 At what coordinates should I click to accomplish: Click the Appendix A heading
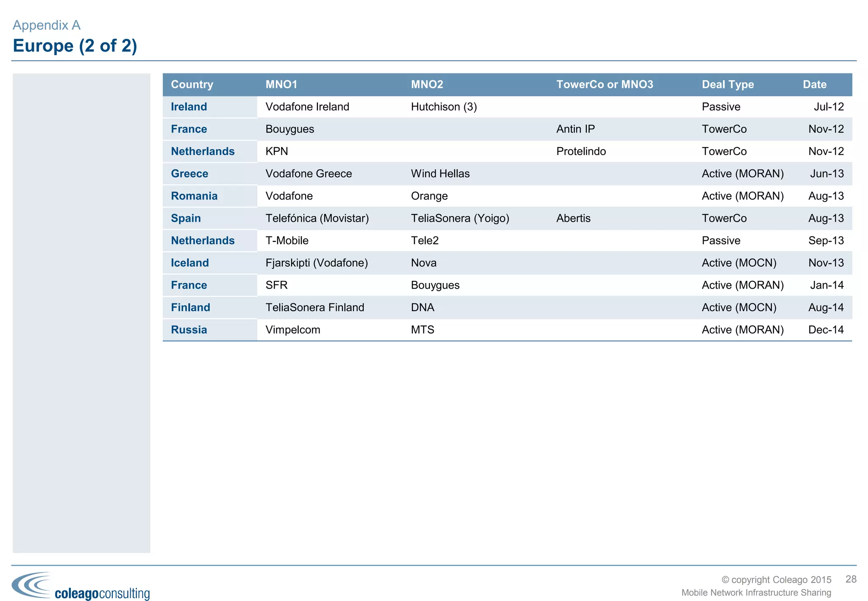47,25
